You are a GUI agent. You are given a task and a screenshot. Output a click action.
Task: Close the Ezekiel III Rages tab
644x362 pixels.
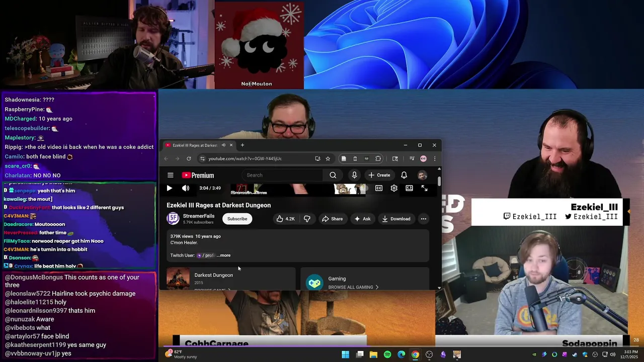tap(231, 145)
